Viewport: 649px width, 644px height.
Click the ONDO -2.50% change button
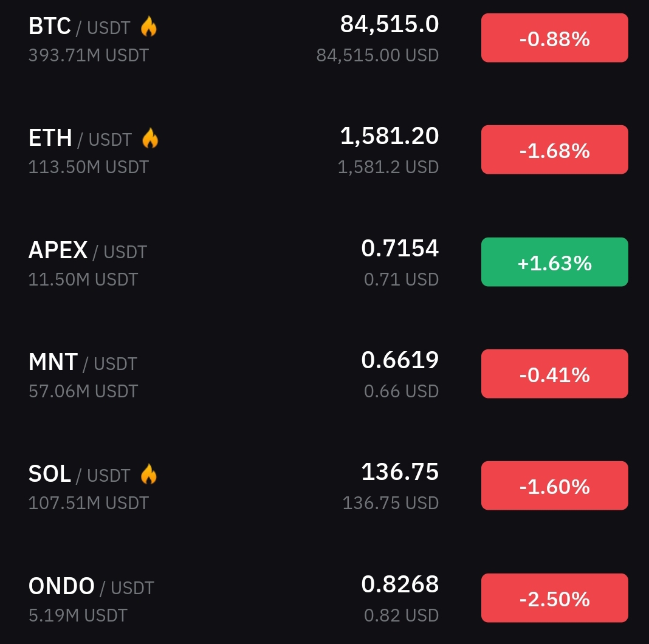pos(554,598)
